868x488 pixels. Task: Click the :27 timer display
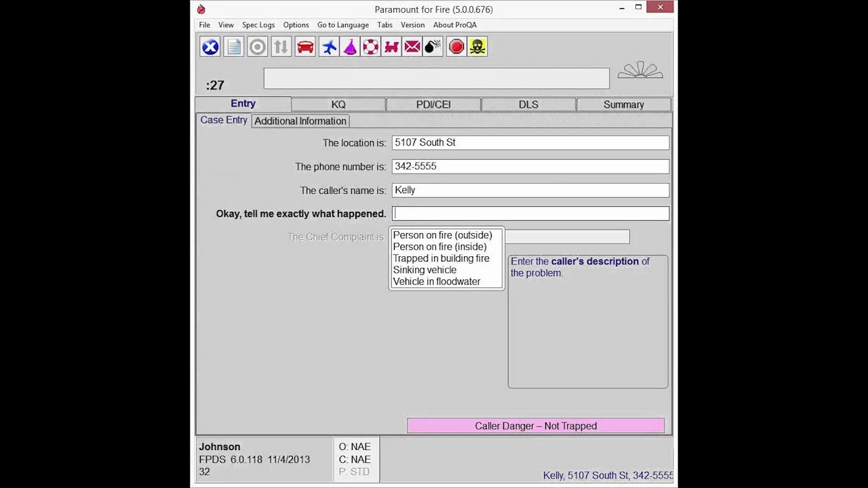[x=215, y=85]
